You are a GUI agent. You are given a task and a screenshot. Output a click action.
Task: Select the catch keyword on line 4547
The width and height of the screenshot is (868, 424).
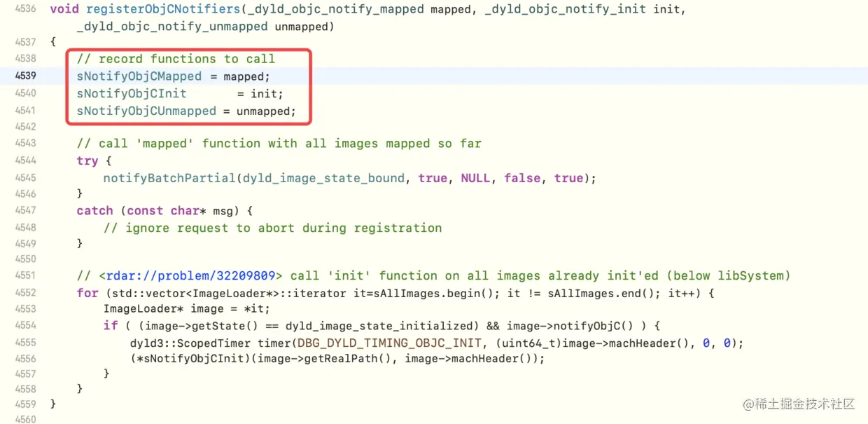coord(94,210)
